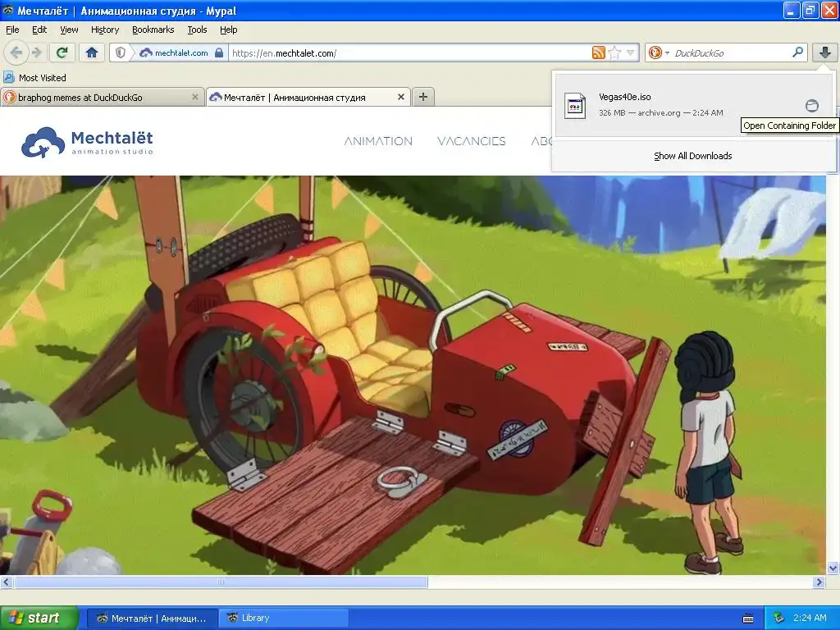
Task: Click Show All Downloads
Action: pos(692,156)
